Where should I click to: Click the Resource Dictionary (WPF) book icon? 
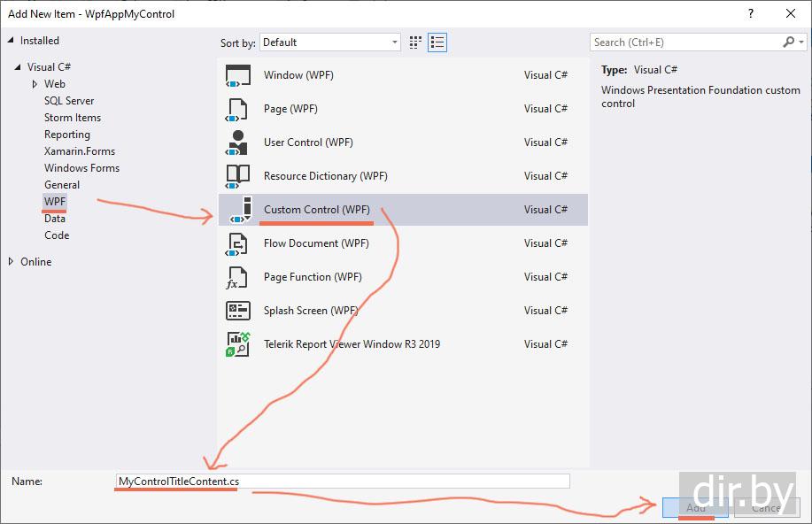click(237, 176)
